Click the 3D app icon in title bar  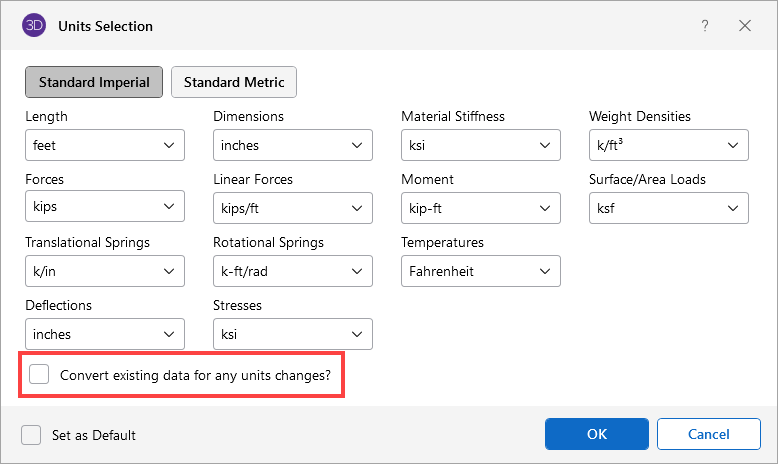point(34,25)
